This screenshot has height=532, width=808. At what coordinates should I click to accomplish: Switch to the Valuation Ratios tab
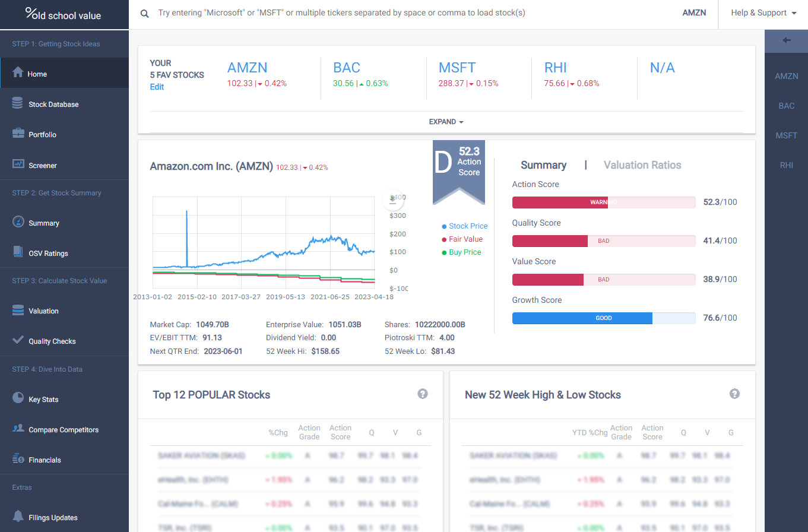[642, 165]
